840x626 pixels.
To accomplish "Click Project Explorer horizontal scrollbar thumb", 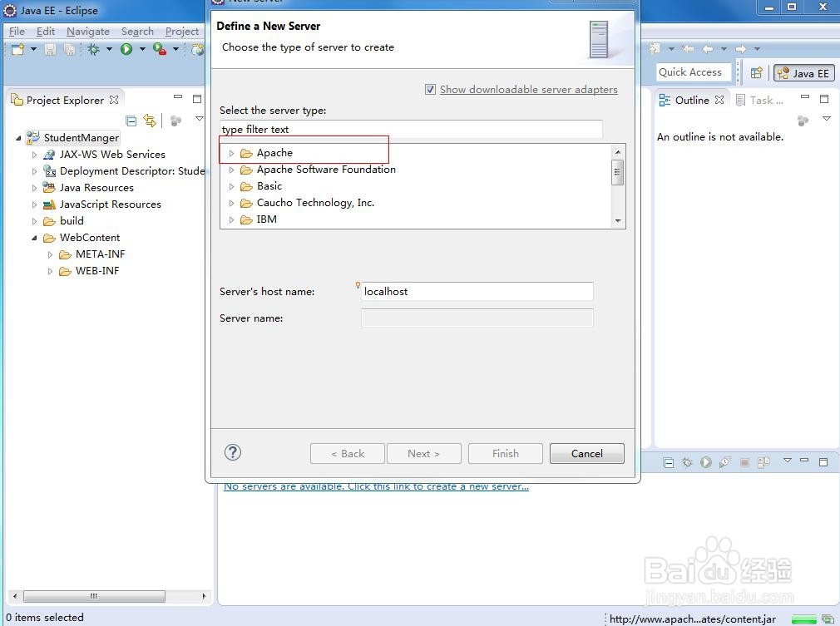I will pos(94,596).
